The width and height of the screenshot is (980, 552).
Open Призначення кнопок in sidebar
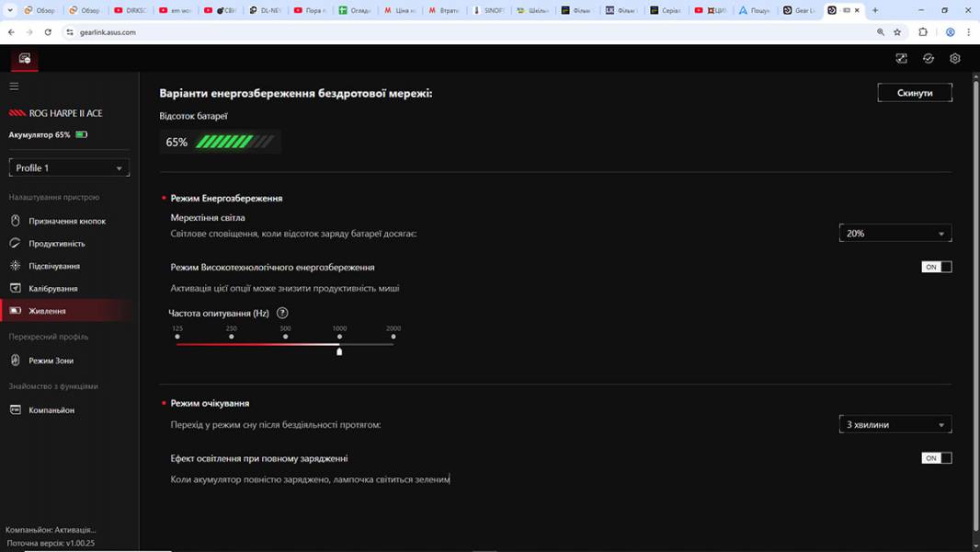[x=66, y=222]
